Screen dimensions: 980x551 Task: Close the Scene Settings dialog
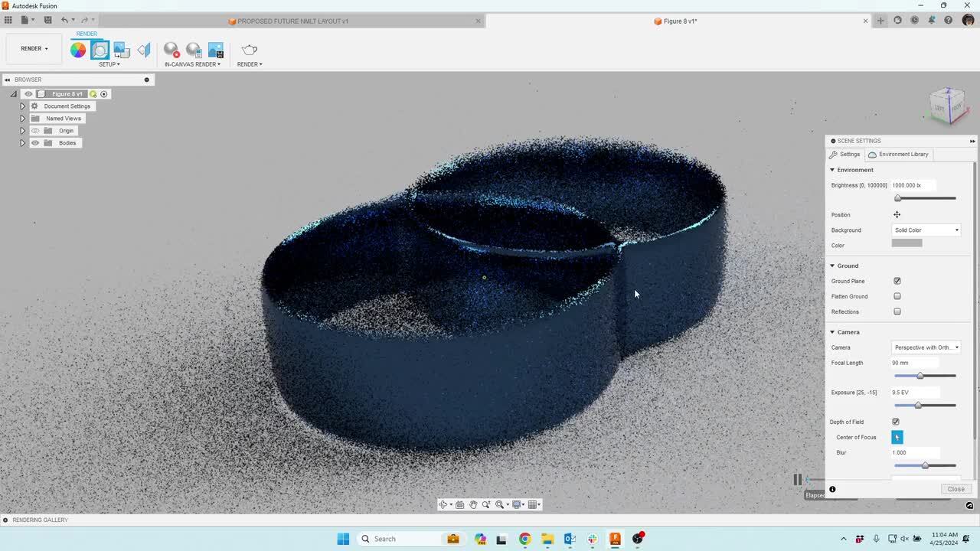pos(955,489)
